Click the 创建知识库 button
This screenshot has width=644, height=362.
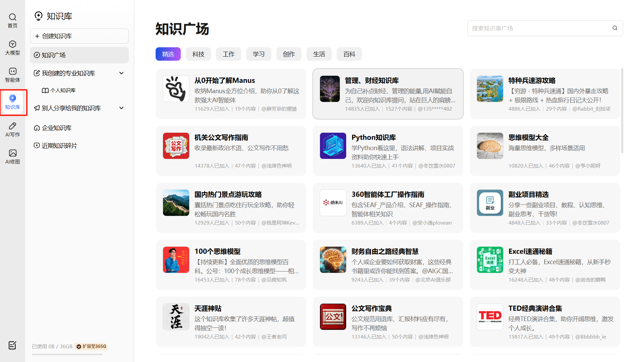click(x=79, y=36)
